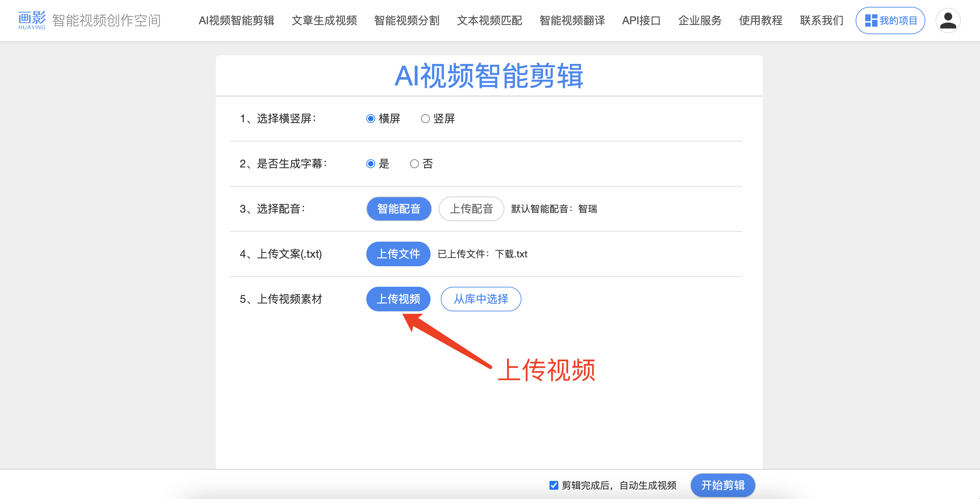Click the AI视频智能剪辑 page heading

[x=489, y=76]
